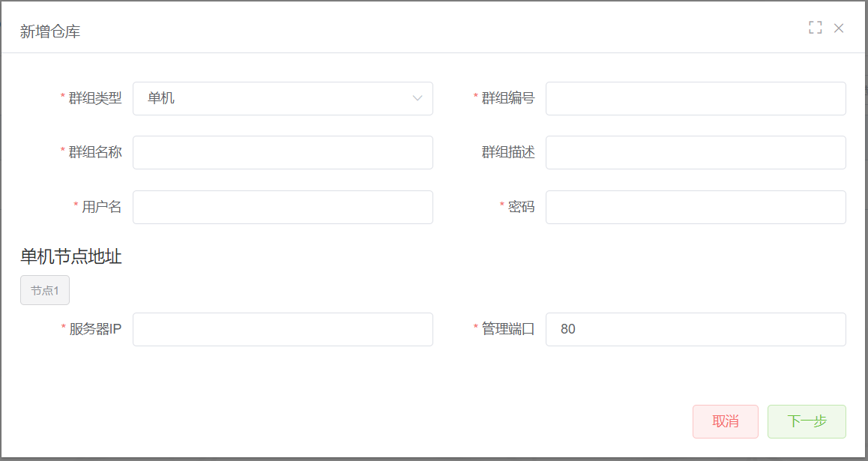Click into the 群组描述 text box
This screenshot has height=461, width=868.
tap(696, 152)
